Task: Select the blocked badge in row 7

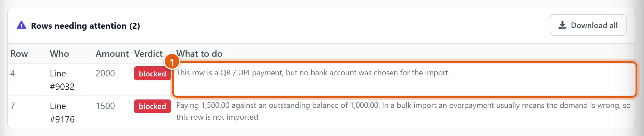Action: click(152, 106)
